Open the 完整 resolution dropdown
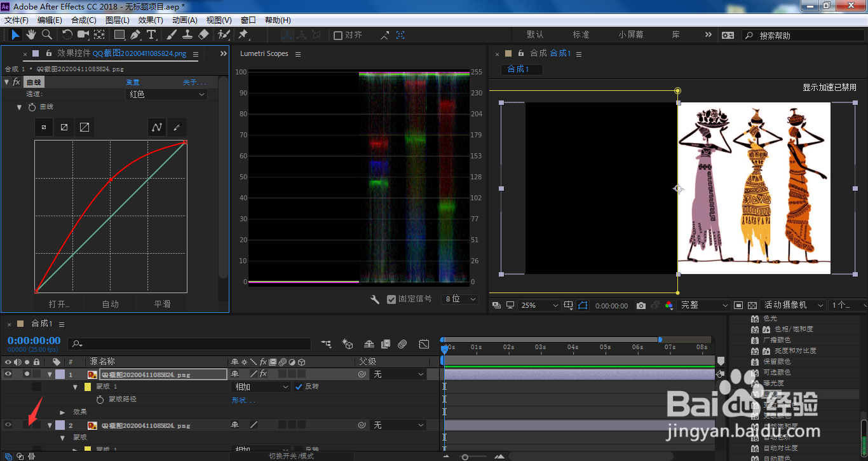 tap(704, 306)
